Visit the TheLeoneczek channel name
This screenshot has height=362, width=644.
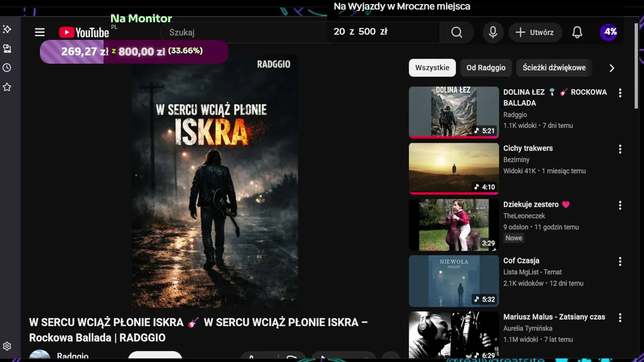pos(524,216)
